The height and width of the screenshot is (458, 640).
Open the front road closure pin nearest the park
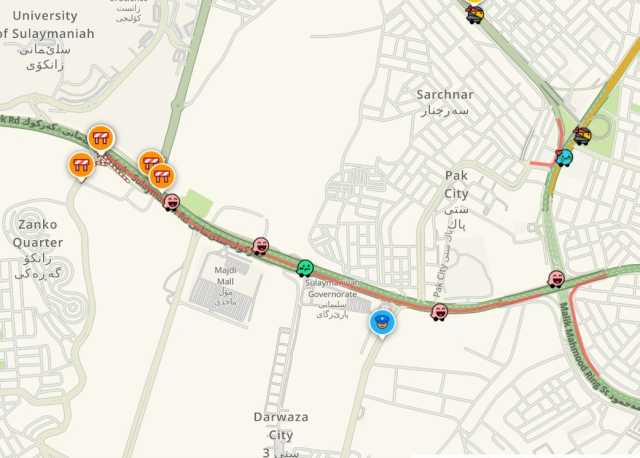pyautogui.click(x=162, y=177)
